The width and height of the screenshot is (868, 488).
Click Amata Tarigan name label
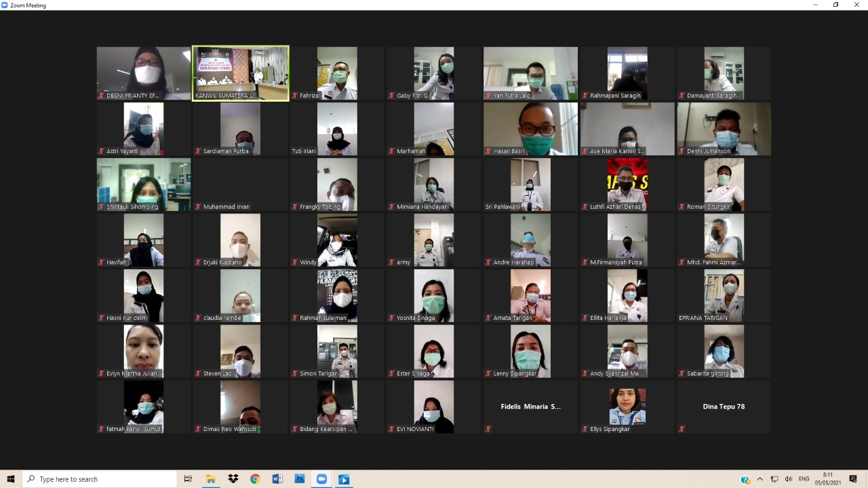point(513,318)
